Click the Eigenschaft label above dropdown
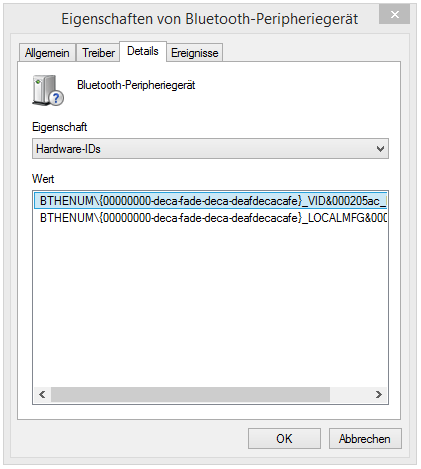The height and width of the screenshot is (469, 421). [60, 127]
